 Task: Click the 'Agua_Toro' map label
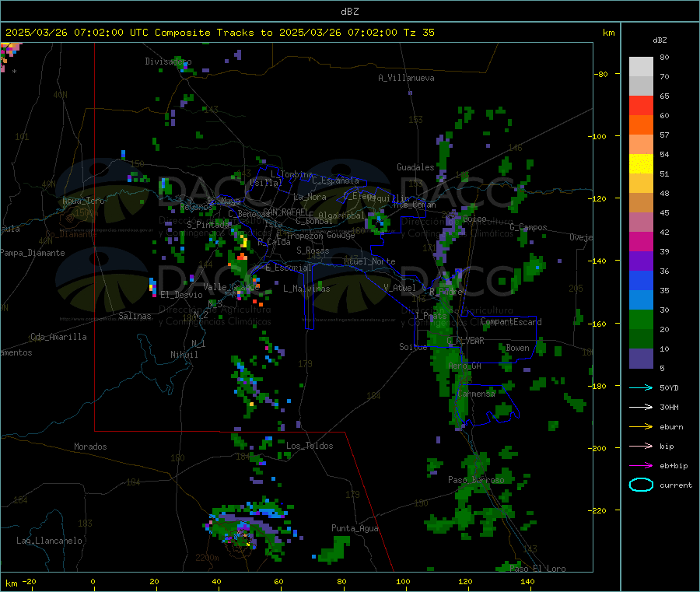click(x=83, y=201)
